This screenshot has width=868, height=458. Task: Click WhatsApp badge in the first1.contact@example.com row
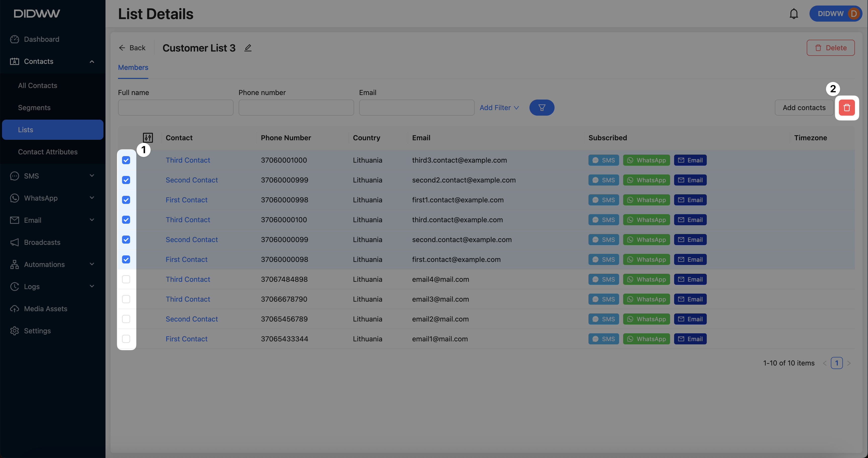[x=646, y=200]
